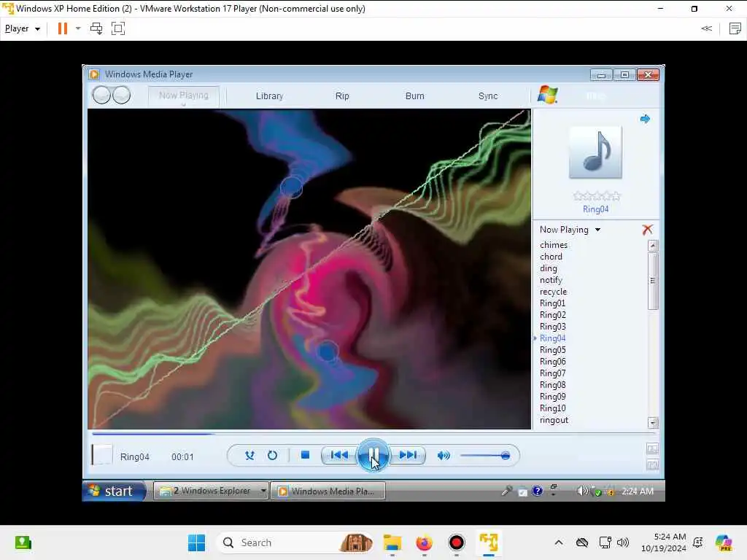This screenshot has width=747, height=560.
Task: Mute the Media Player speaker icon
Action: click(444, 456)
